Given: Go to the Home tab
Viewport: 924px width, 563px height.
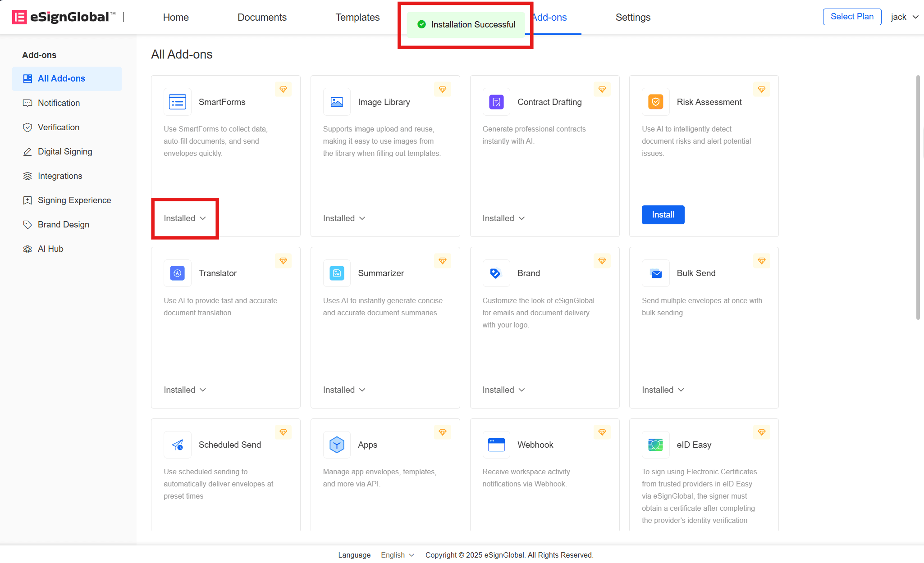Looking at the screenshot, I should 176,17.
